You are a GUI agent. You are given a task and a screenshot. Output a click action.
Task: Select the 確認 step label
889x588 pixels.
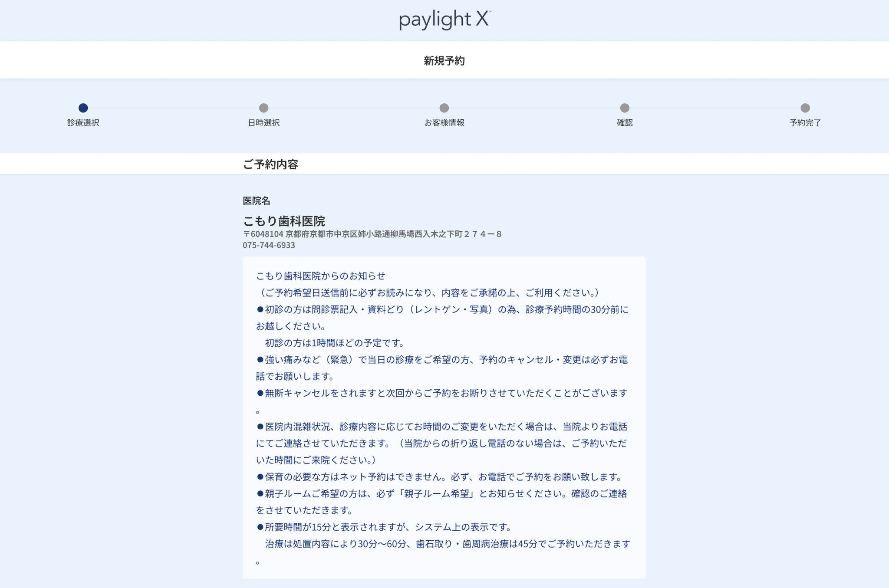click(625, 123)
